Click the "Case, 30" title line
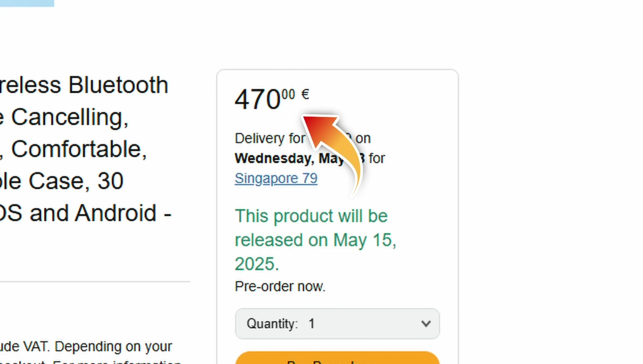The height and width of the screenshot is (364, 643). tap(76, 181)
